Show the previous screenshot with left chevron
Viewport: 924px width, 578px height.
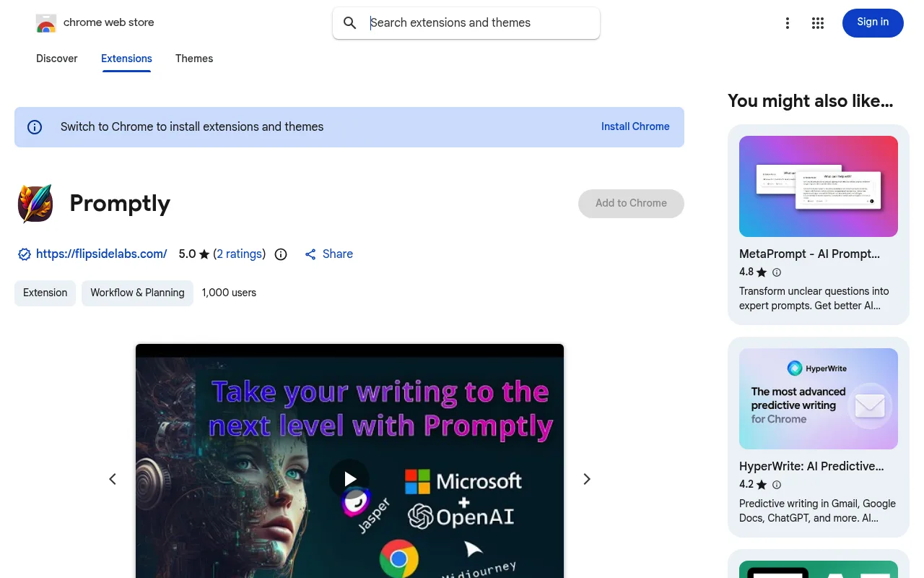113,479
